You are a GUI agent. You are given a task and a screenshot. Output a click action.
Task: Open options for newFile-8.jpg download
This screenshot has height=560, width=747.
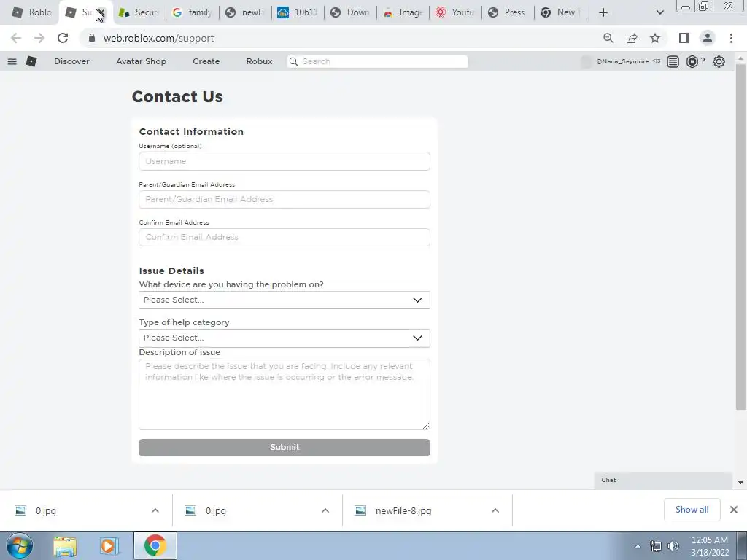[x=495, y=510]
